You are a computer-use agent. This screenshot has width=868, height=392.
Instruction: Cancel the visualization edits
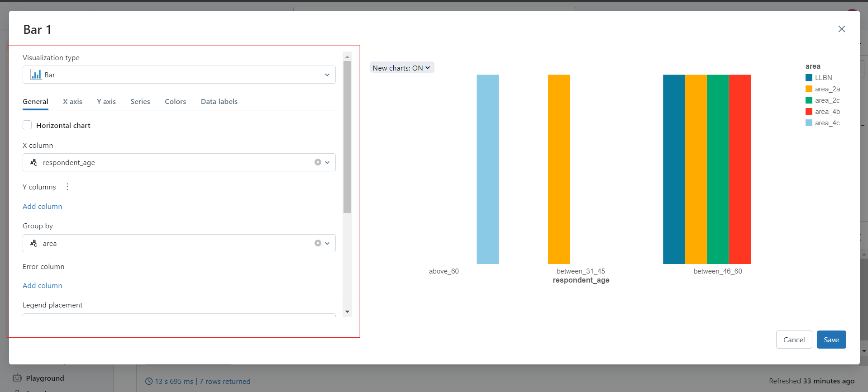click(x=794, y=340)
